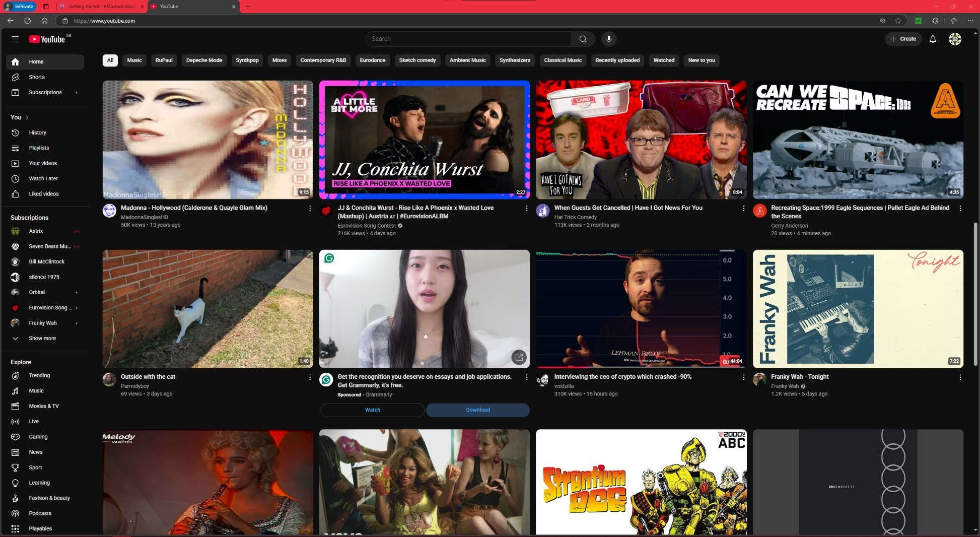Screen dimensions: 980x537
Task: Expand the You section chevron
Action: click(27, 117)
